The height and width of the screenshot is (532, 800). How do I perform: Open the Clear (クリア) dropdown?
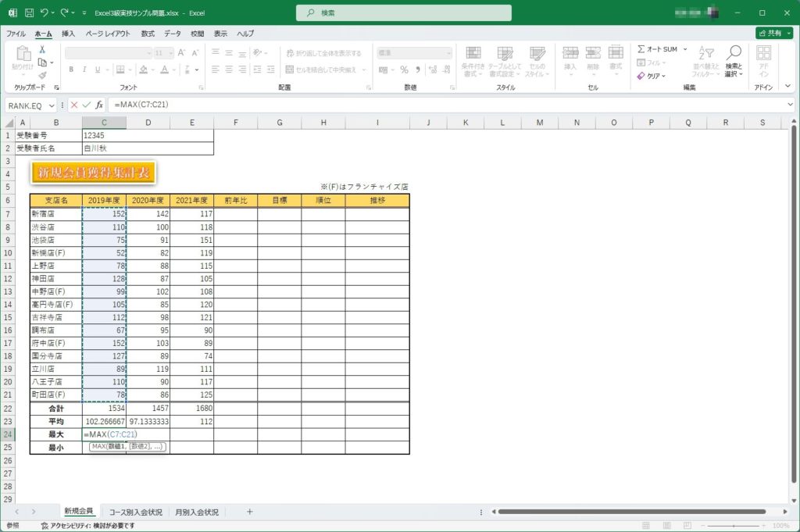pos(652,76)
